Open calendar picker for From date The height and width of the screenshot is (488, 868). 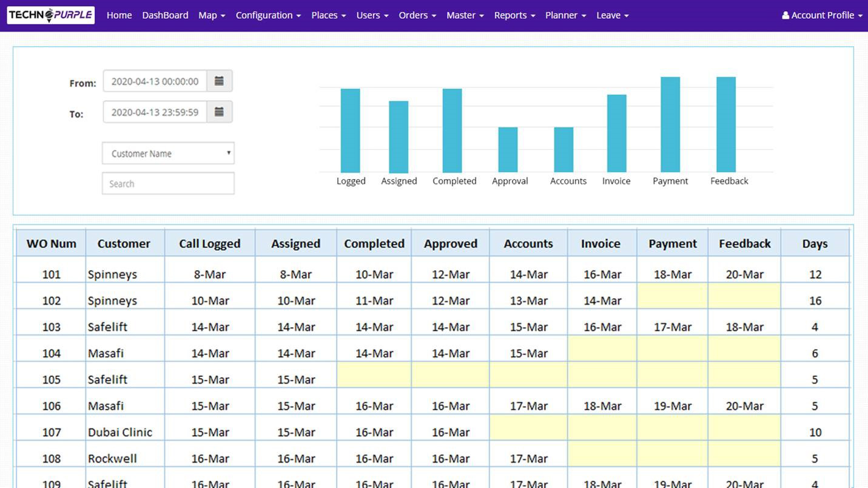(x=220, y=81)
